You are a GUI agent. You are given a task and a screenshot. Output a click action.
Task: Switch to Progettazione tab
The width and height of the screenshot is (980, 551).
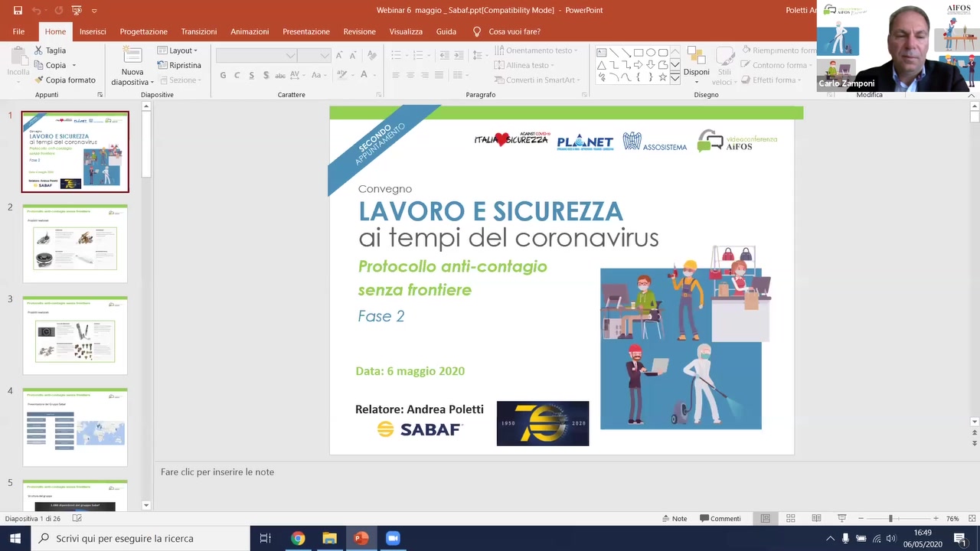tap(143, 31)
